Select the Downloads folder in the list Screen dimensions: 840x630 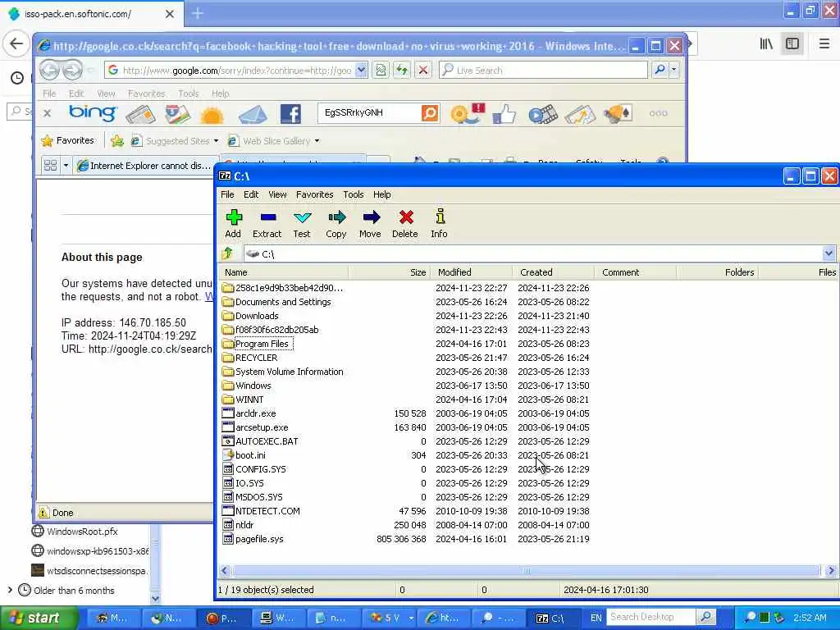pos(257,316)
